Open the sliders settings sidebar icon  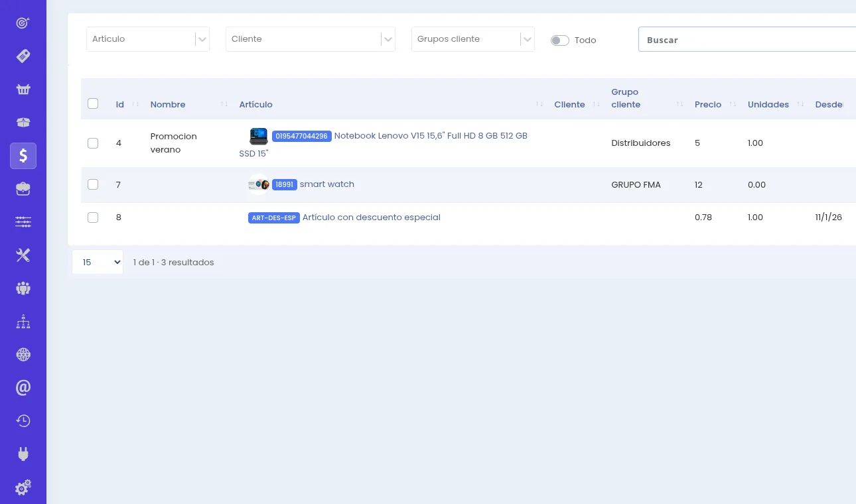tap(23, 222)
